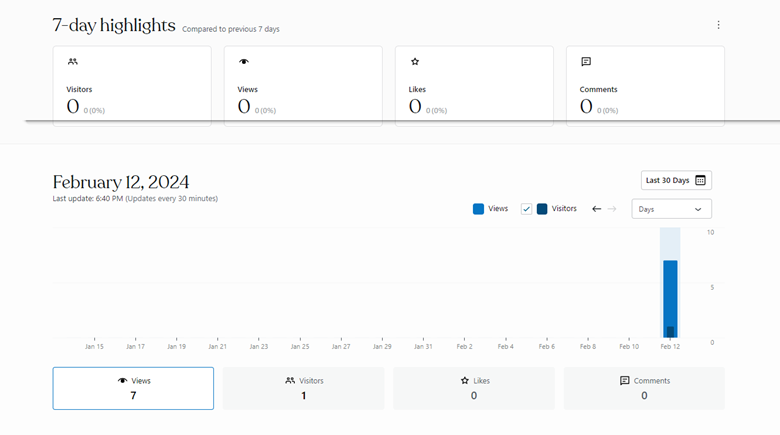Click the 'Jan 15' axis label
Viewport: 780px width, 435px height.
(x=94, y=346)
